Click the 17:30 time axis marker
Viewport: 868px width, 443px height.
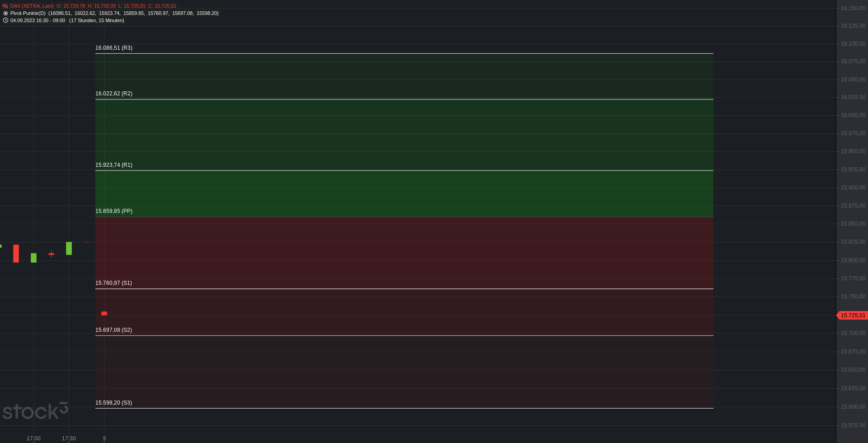coord(69,438)
